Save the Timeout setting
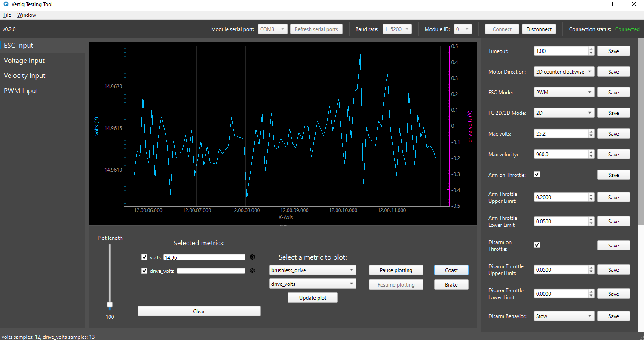The width and height of the screenshot is (644, 340). [x=613, y=51]
